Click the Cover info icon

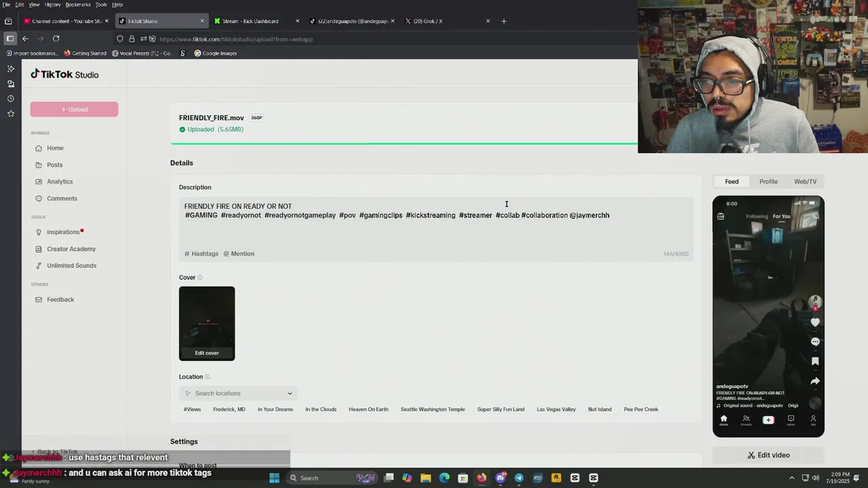tap(199, 277)
